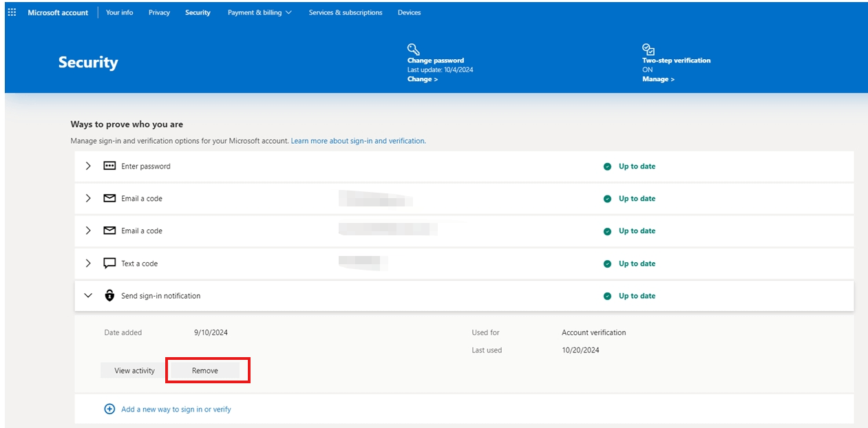The width and height of the screenshot is (868, 428).
Task: Open Learn more about sign-in and verification
Action: pyautogui.click(x=358, y=141)
